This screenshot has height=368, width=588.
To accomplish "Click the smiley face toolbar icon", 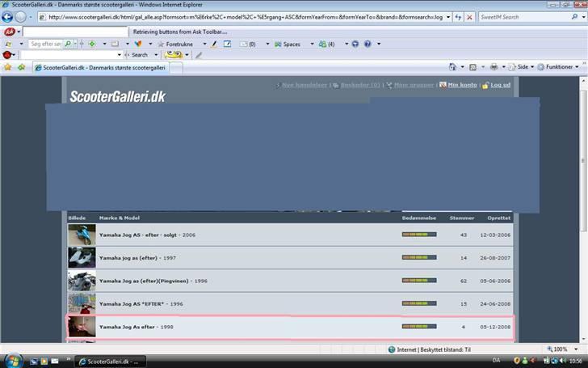I will coord(172,55).
